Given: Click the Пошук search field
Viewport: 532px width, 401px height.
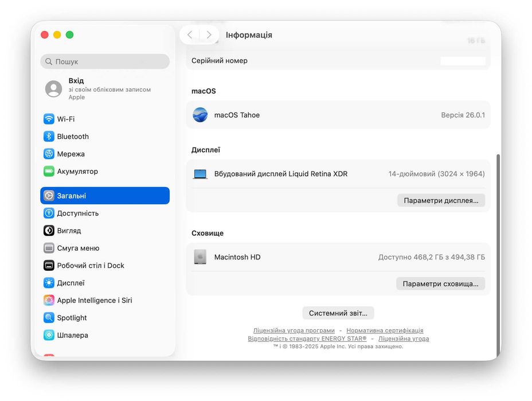Looking at the screenshot, I should click(x=105, y=61).
